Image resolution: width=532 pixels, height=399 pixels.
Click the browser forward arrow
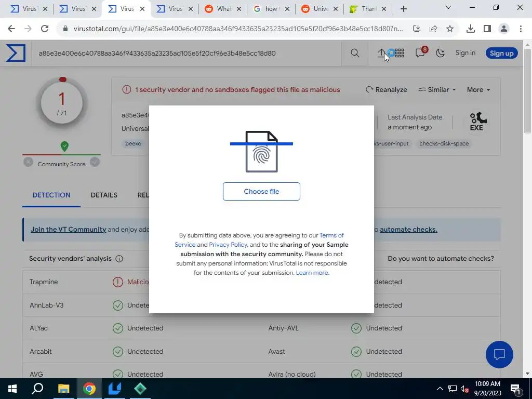point(28,29)
